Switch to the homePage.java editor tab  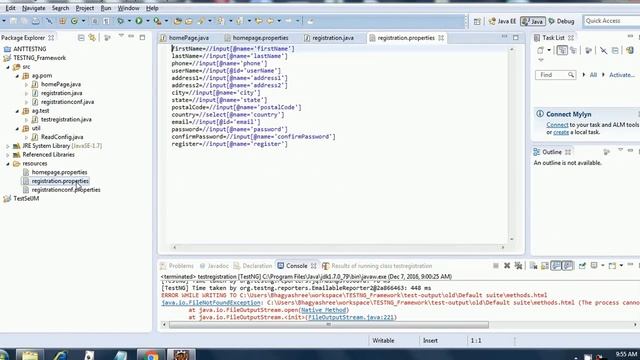[184, 38]
